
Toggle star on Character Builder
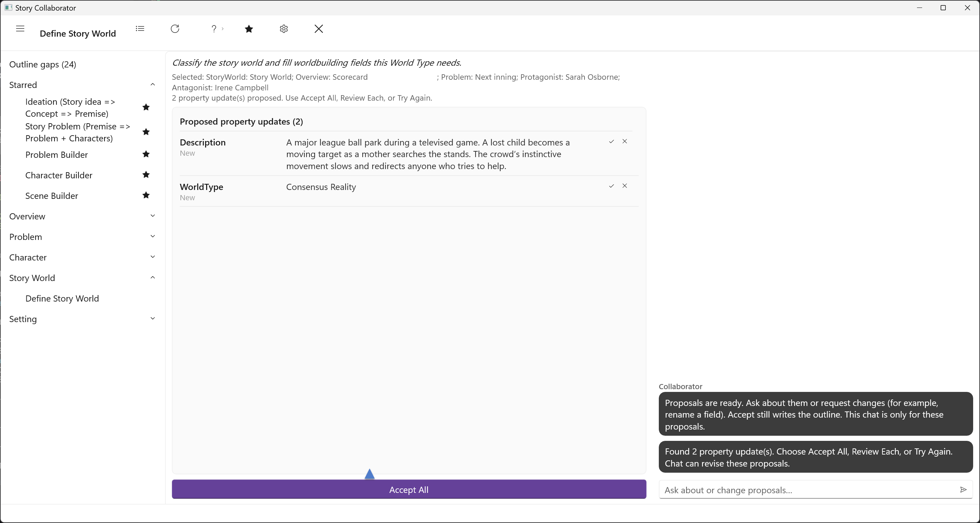146,175
